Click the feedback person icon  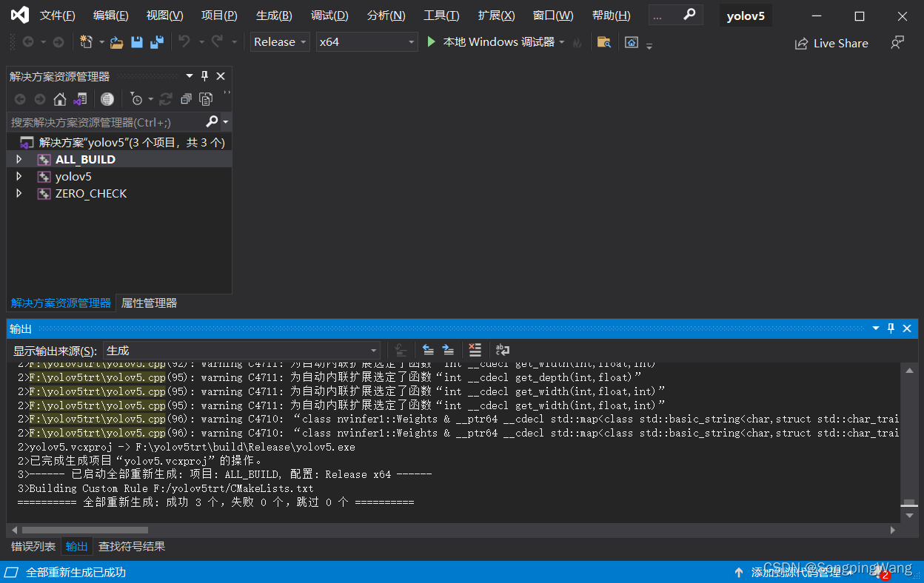[x=897, y=43]
